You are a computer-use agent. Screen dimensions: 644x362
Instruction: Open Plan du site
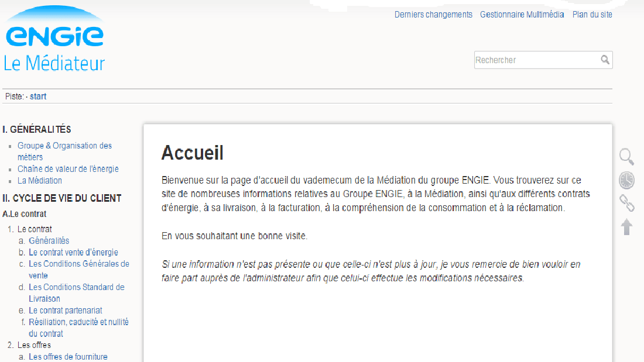pos(592,15)
